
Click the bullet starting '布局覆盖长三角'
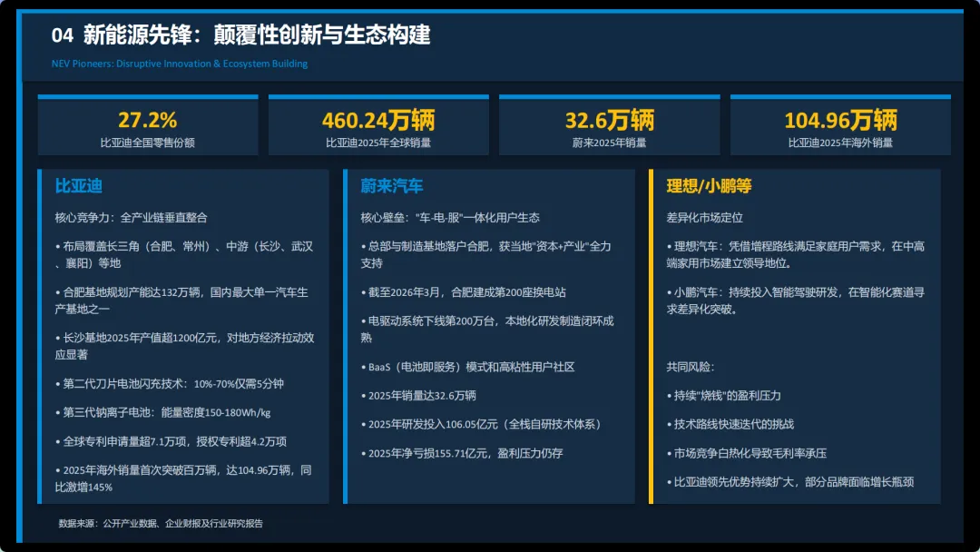tap(184, 254)
